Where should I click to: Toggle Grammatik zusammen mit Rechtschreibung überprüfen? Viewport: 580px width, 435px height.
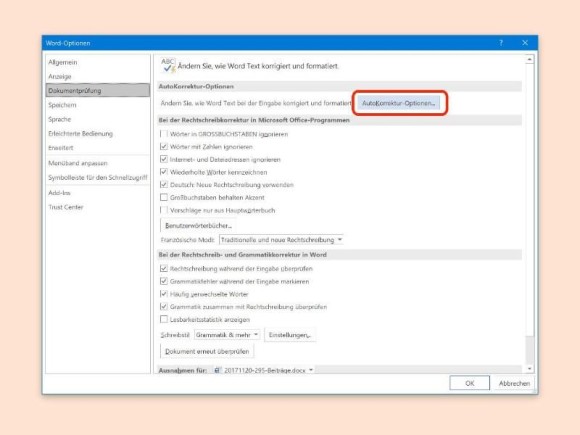163,307
